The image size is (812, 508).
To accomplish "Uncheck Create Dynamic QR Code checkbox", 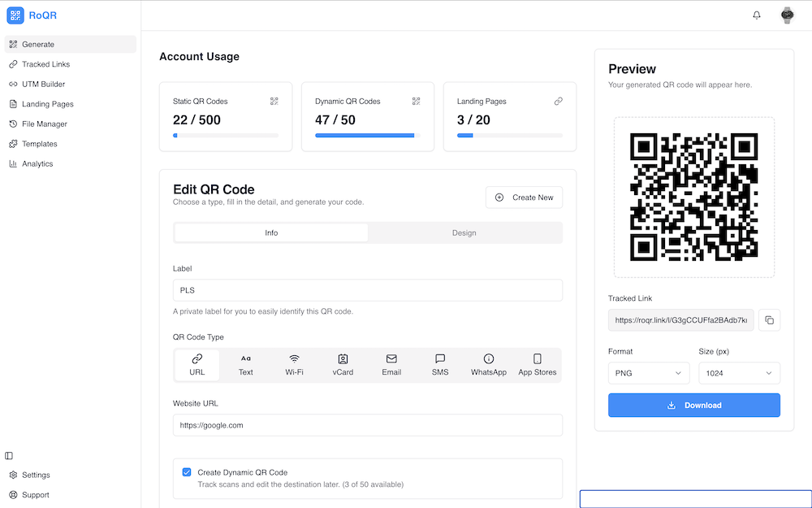I will point(187,472).
